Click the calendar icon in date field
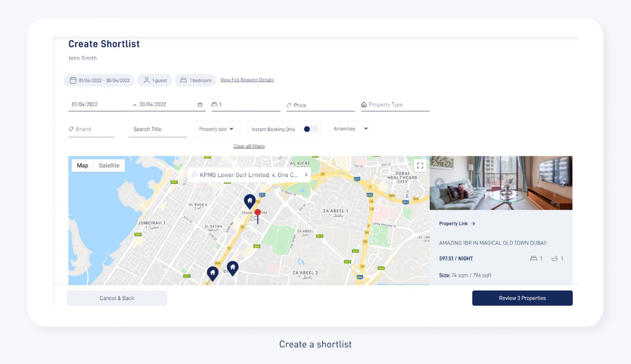 coord(200,105)
